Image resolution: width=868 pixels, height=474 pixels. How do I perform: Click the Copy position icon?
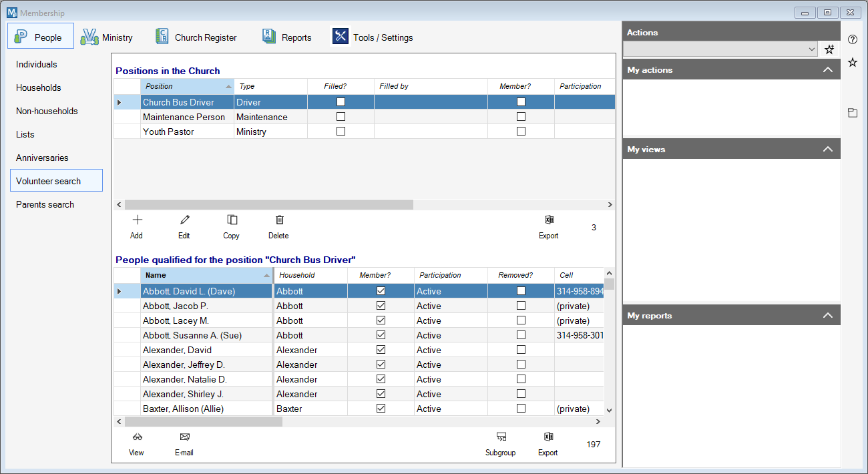click(232, 220)
